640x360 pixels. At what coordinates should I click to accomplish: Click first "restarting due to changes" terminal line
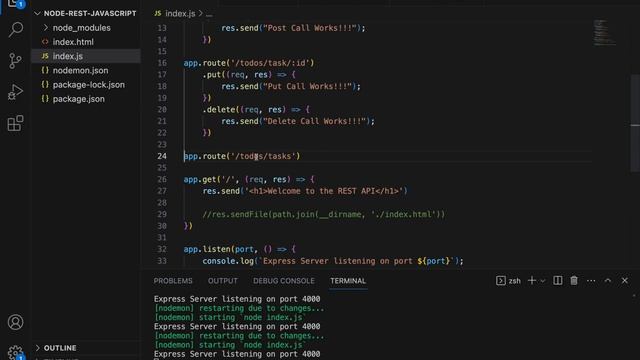point(239,308)
